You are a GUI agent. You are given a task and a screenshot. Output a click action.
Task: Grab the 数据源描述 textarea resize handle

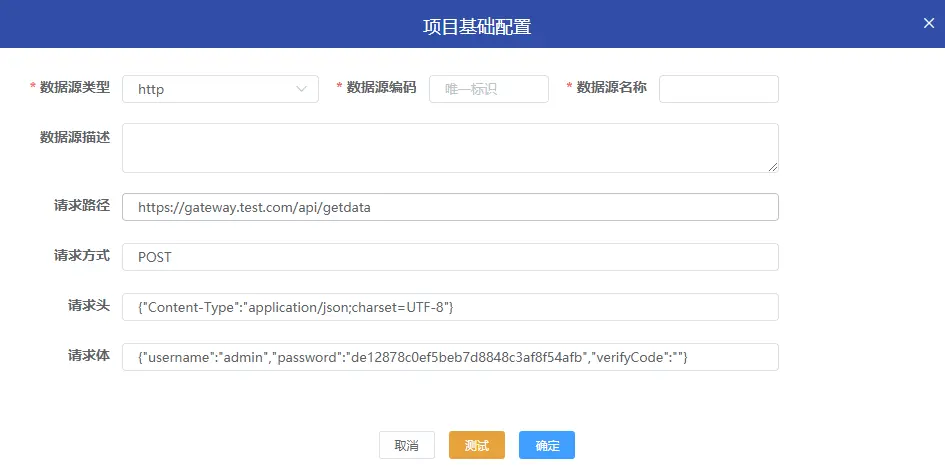tap(773, 167)
